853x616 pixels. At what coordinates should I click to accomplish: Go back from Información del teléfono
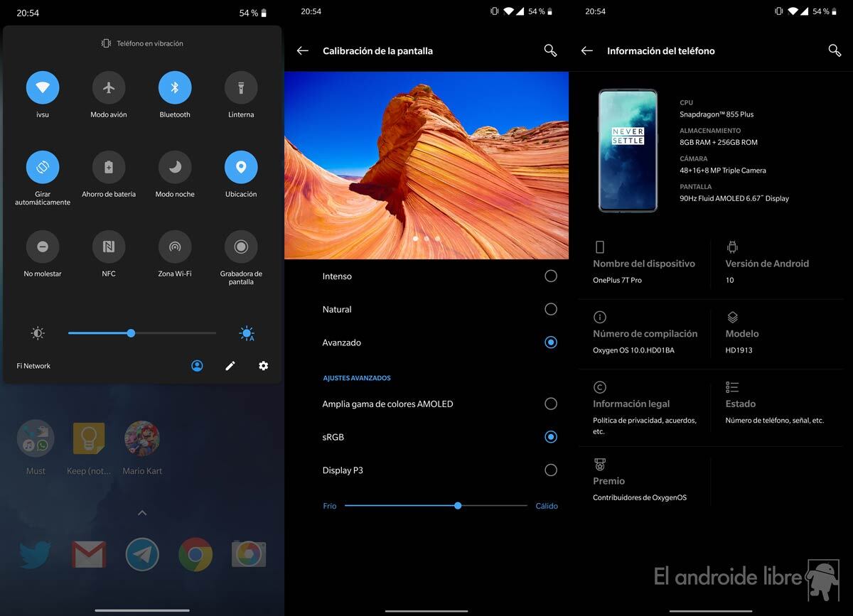[587, 50]
